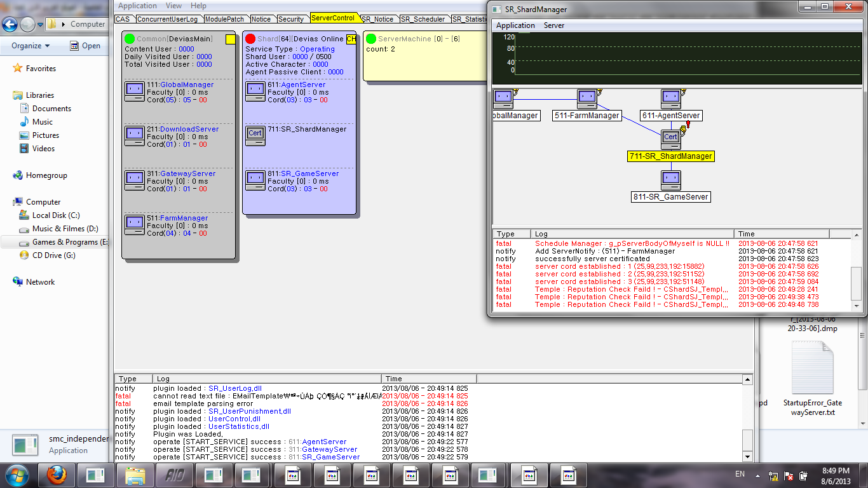Switch to the SR_Scheduler tab
Image resolution: width=868 pixels, height=488 pixels.
tap(423, 19)
